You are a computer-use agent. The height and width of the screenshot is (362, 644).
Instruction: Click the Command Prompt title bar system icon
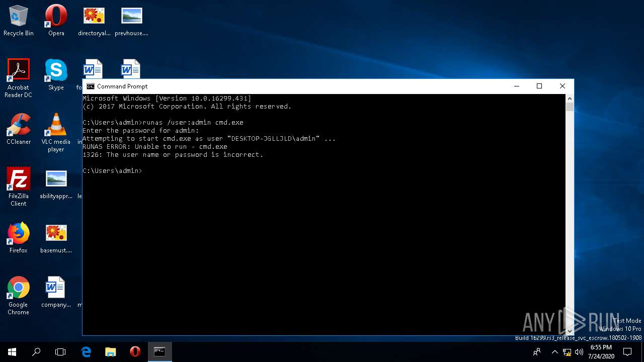tap(90, 86)
